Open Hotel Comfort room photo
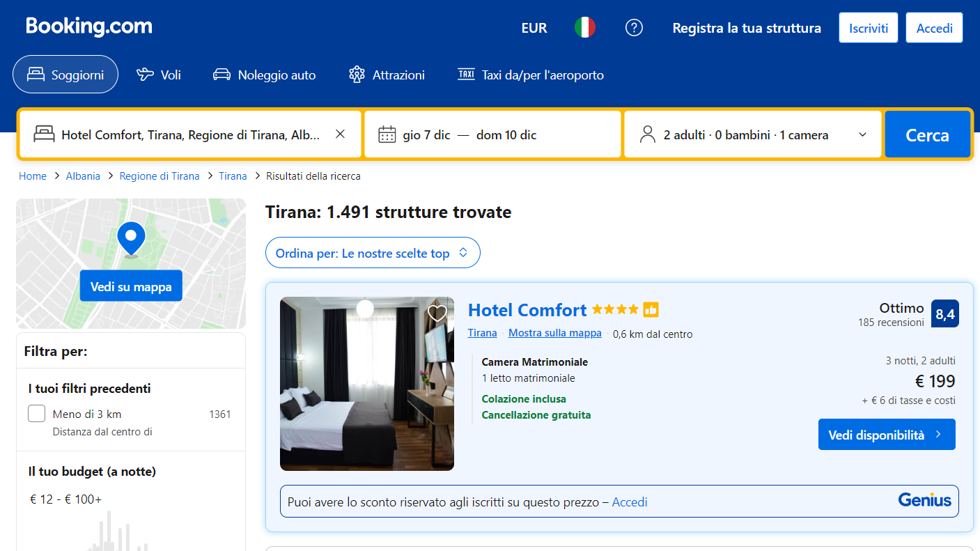The image size is (980, 551). pos(367,384)
